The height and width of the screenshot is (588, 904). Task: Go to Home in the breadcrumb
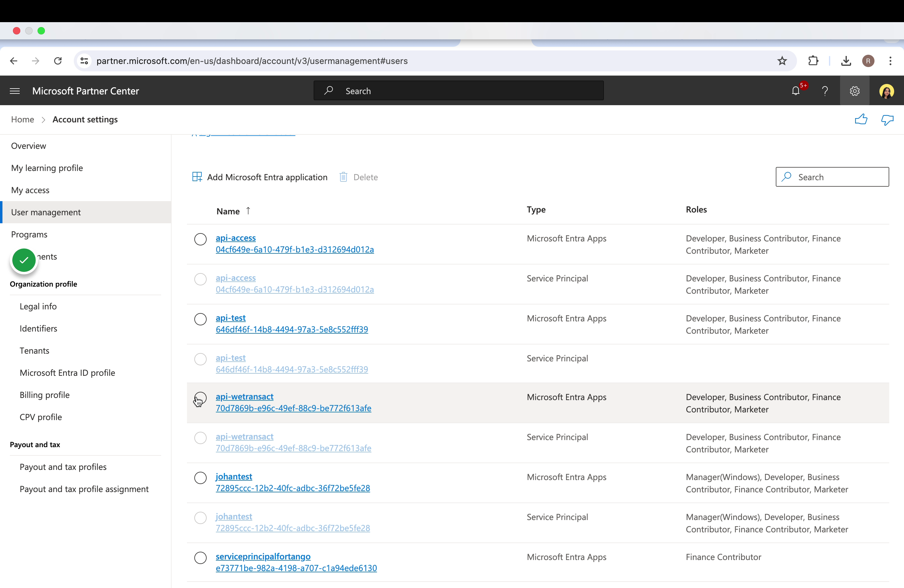(x=22, y=119)
